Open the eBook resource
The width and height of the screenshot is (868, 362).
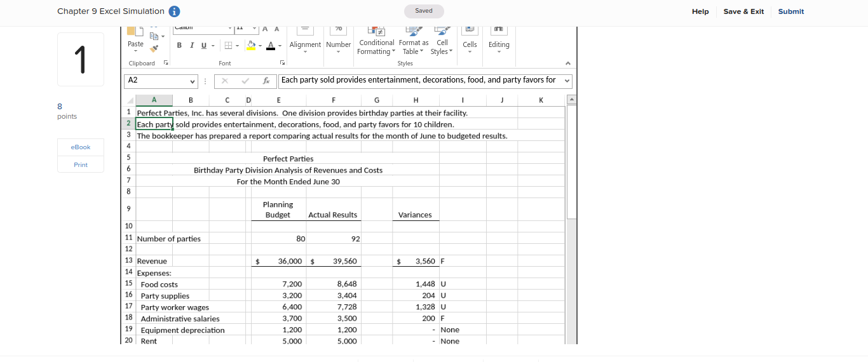pos(81,147)
